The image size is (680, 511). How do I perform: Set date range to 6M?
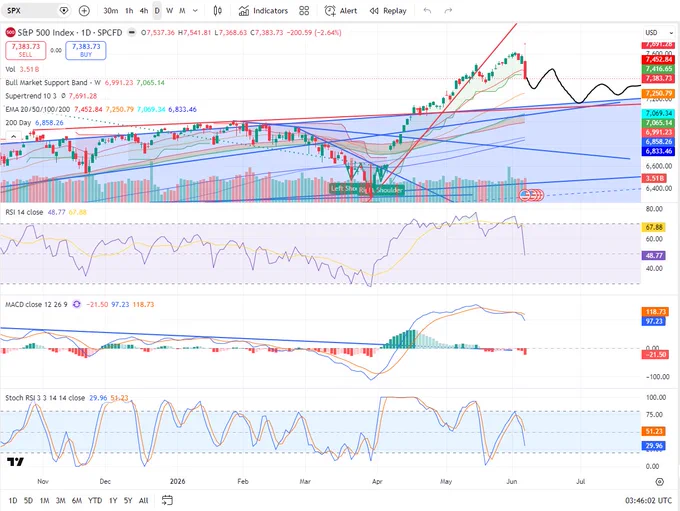tap(77, 501)
